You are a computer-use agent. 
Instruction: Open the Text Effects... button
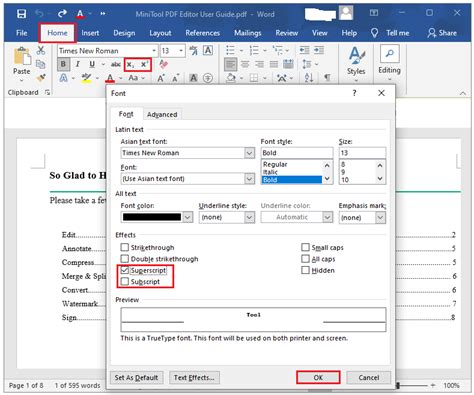194,378
